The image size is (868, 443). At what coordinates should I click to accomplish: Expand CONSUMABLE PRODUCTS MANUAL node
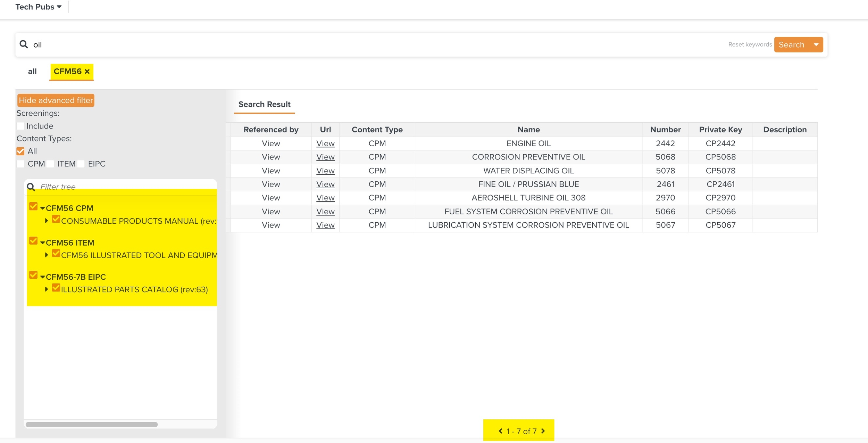[47, 221]
